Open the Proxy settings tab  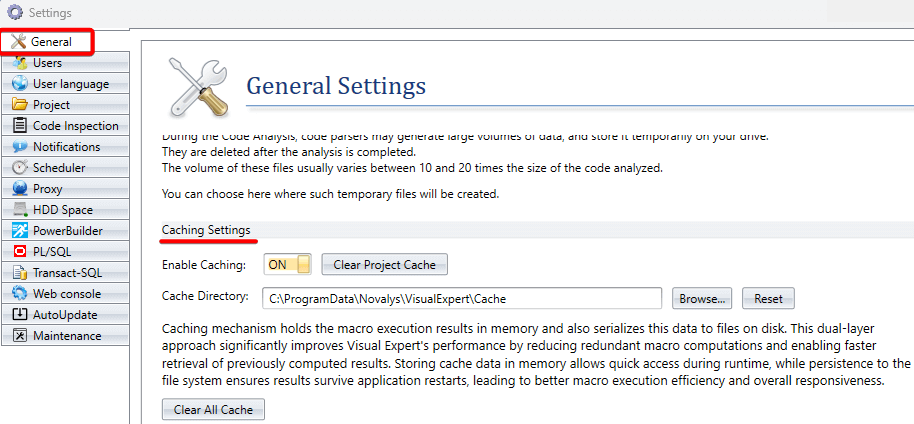65,188
